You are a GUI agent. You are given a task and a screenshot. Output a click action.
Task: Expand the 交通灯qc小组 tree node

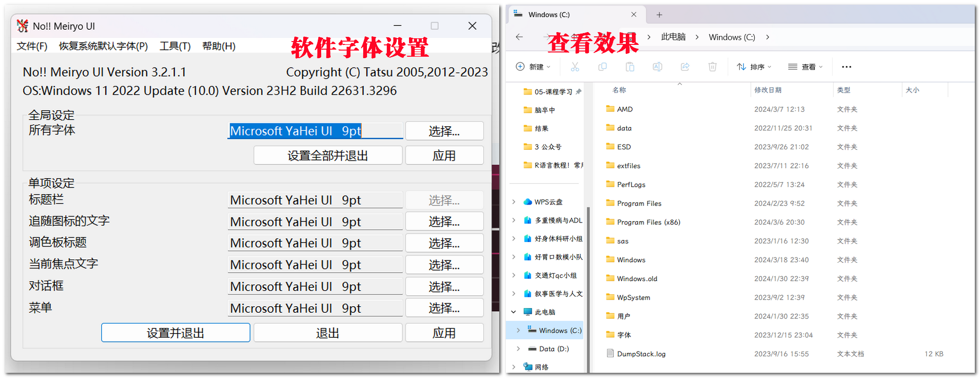pos(514,275)
